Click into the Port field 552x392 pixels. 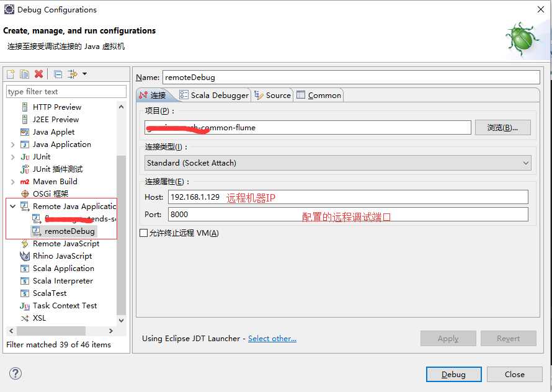tap(348, 214)
